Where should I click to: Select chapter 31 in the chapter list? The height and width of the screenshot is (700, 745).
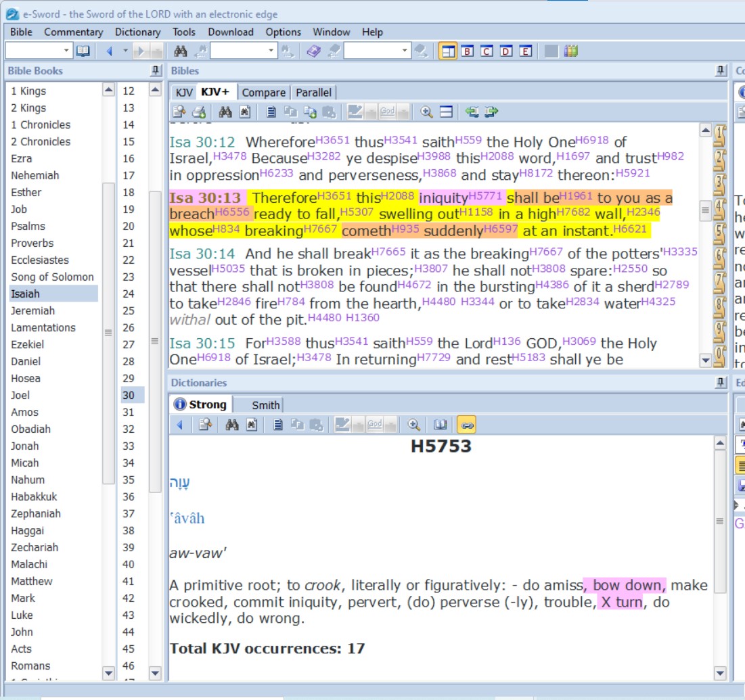tap(129, 412)
